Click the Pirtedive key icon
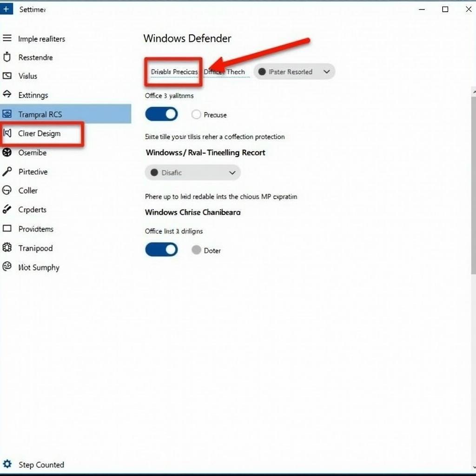476x476 pixels. coord(7,172)
